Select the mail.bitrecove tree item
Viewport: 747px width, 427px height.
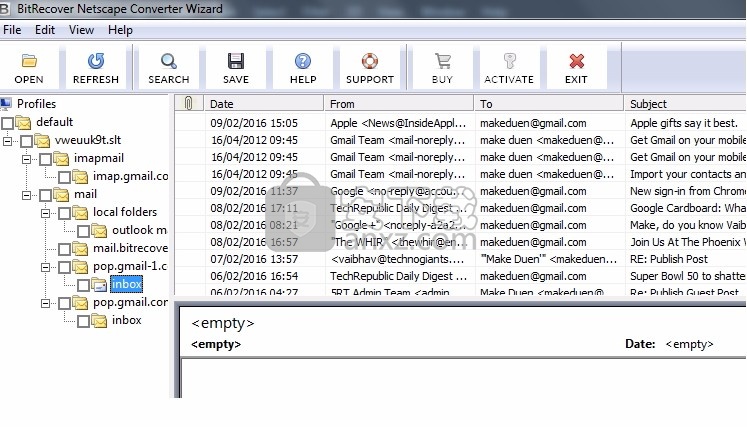coord(131,248)
